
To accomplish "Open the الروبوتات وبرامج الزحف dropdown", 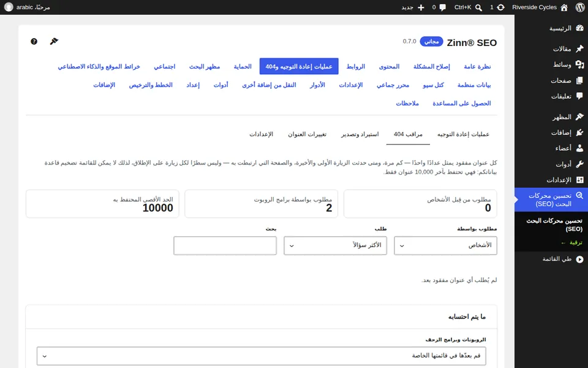I will 262,356.
